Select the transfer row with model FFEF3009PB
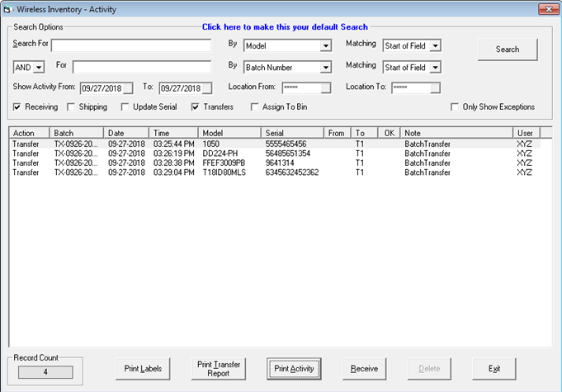The image size is (562, 392). point(275,163)
